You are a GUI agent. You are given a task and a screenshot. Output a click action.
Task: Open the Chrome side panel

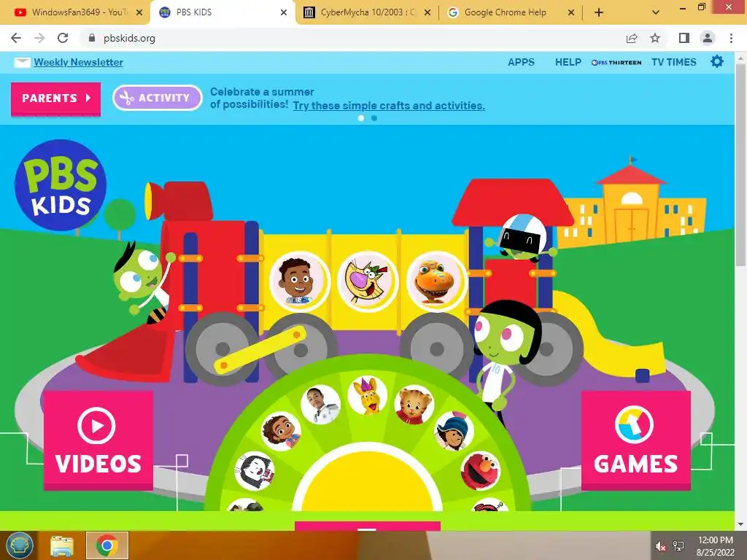[684, 38]
